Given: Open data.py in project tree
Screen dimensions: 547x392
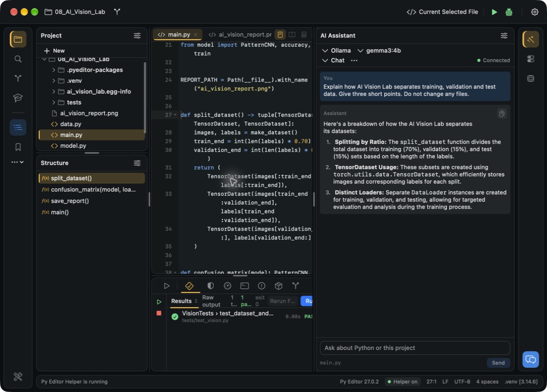Looking at the screenshot, I should [x=91, y=124].
